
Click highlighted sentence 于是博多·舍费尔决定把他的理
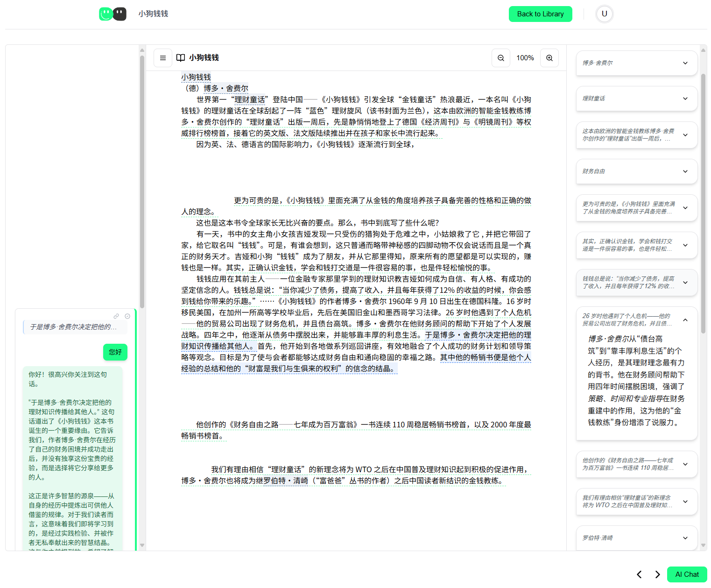point(478,335)
